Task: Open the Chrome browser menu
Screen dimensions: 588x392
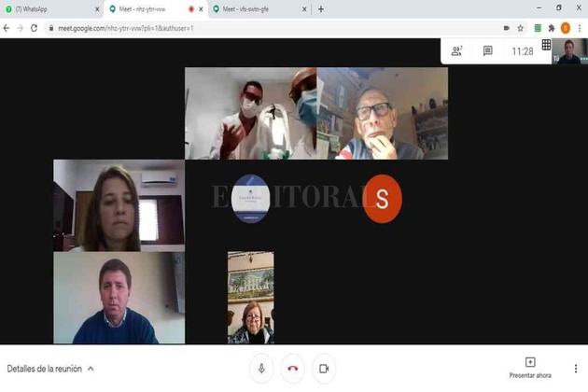Action: [x=580, y=28]
